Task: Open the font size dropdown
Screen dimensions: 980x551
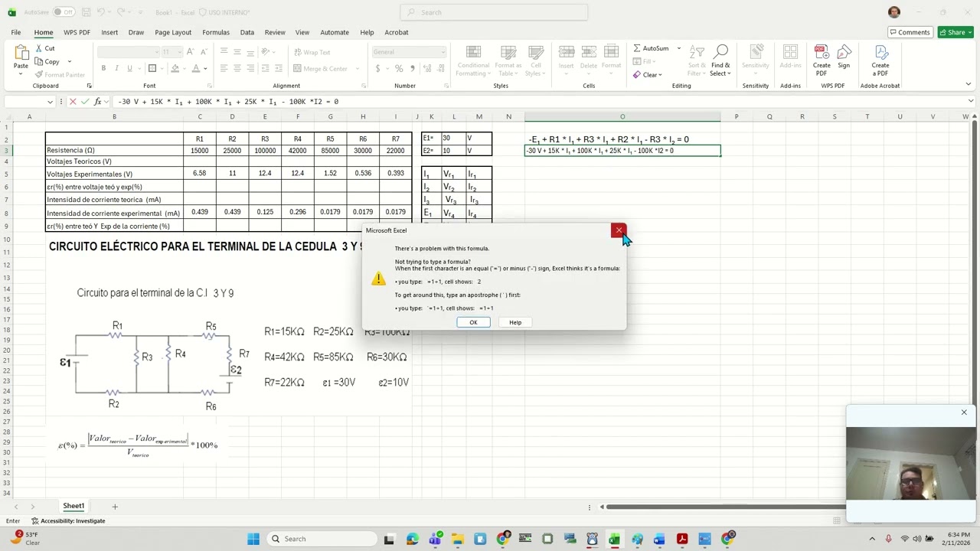Action: pos(180,52)
